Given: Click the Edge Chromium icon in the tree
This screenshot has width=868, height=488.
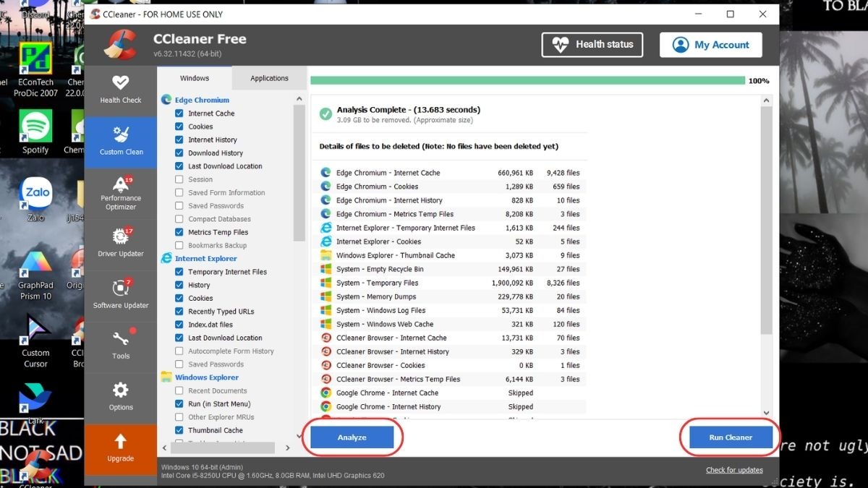Looking at the screenshot, I should [166, 100].
